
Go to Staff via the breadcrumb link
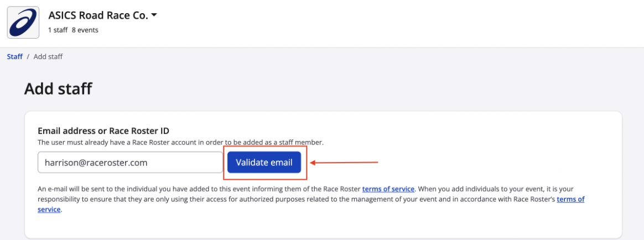tap(14, 56)
